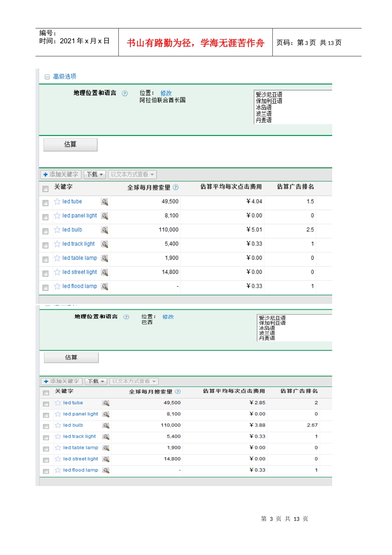Select 爱沙尼亚语 in UAE section language list

click(269, 95)
